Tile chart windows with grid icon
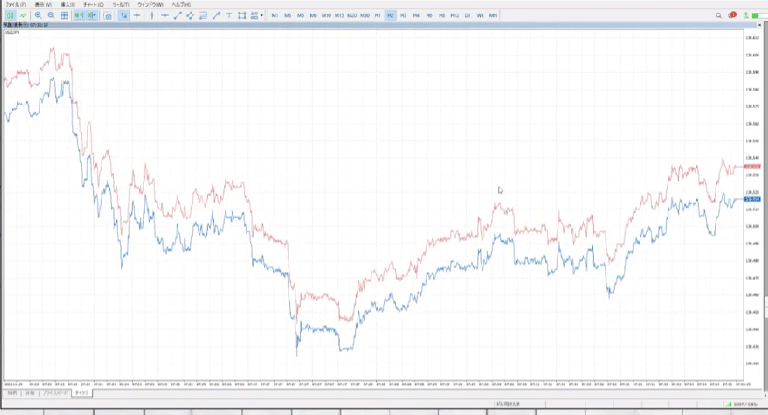768x415 pixels. pos(64,16)
